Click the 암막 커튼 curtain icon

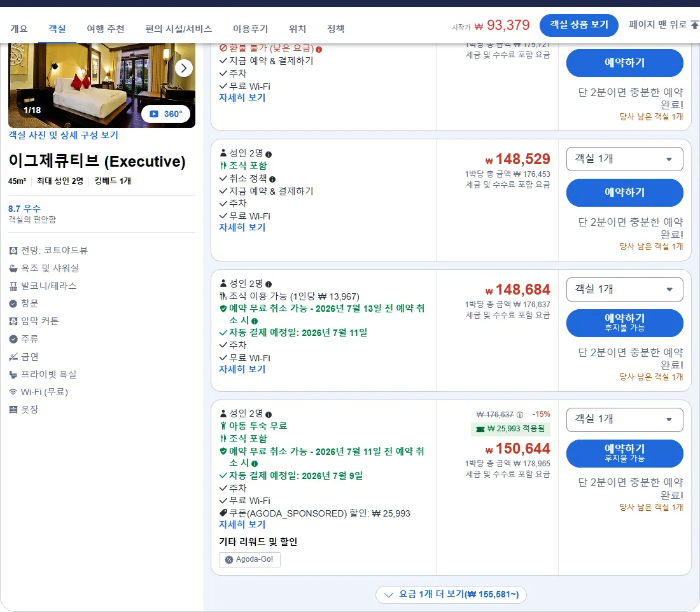tap(13, 321)
